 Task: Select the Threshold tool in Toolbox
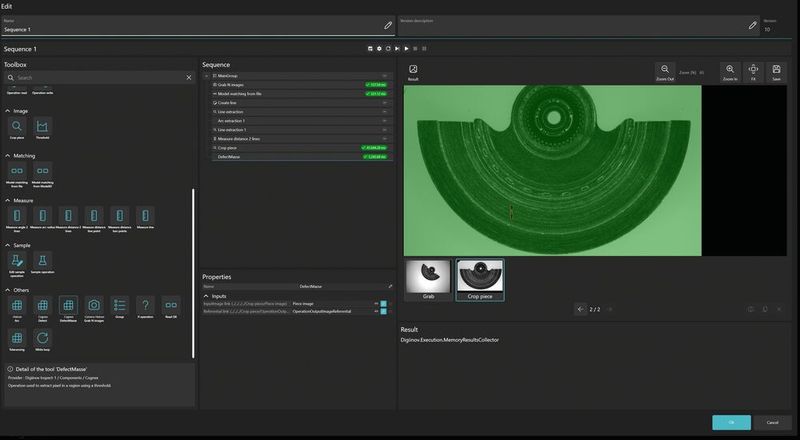click(x=42, y=128)
